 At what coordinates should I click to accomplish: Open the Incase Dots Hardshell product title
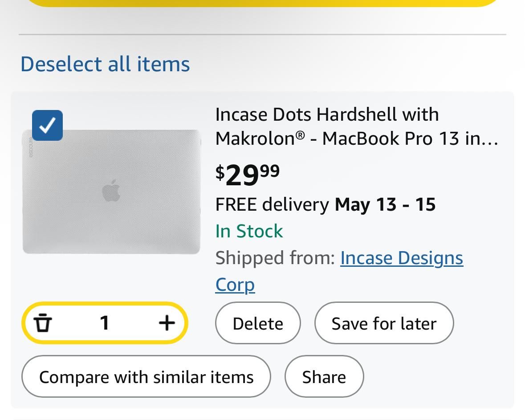coord(357,126)
